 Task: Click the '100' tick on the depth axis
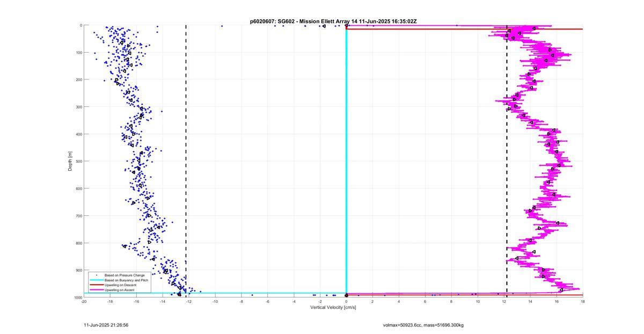pyautogui.click(x=78, y=53)
